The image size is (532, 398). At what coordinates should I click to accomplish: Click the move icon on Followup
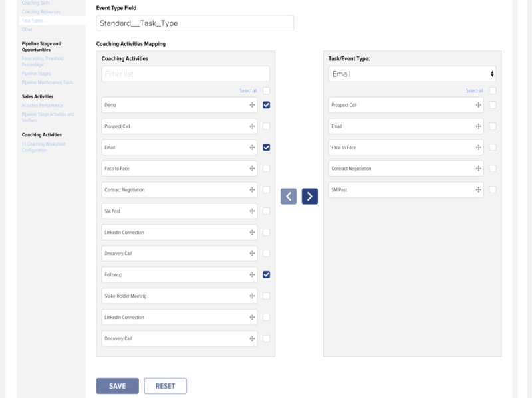[x=251, y=274]
